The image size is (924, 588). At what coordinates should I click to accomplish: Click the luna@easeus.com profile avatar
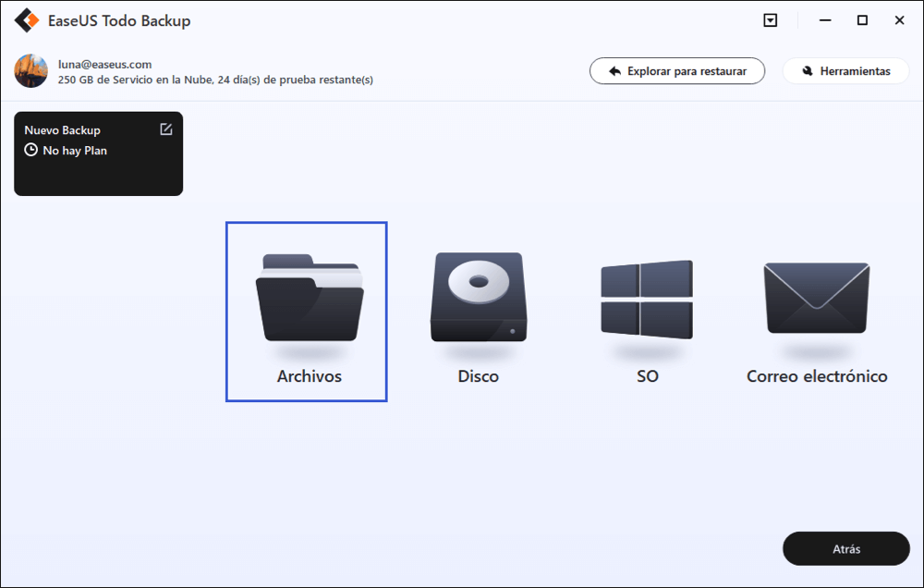(30, 71)
